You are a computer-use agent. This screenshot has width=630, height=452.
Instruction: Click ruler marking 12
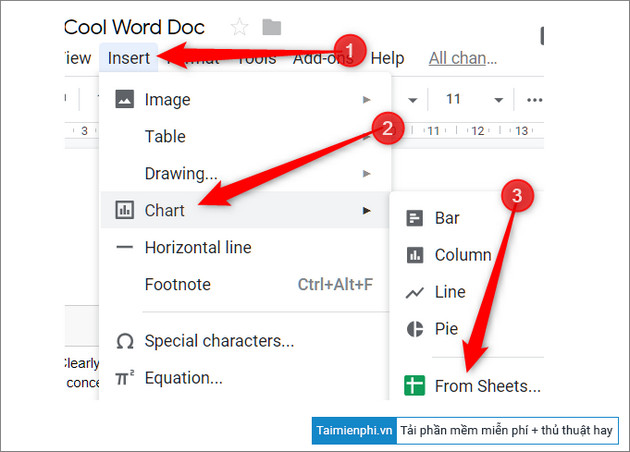(x=478, y=131)
